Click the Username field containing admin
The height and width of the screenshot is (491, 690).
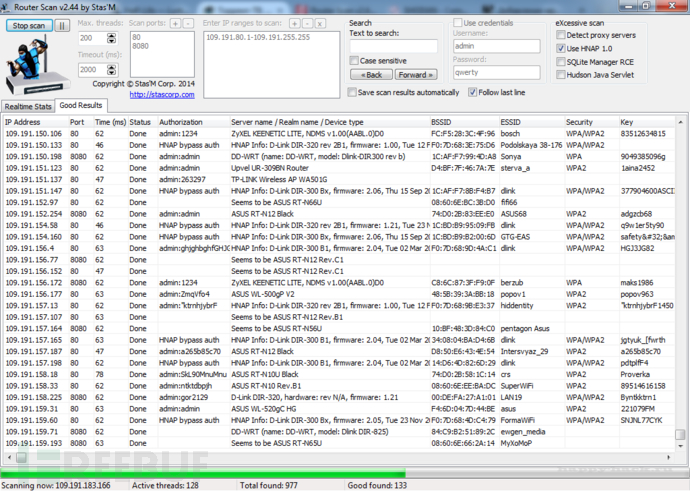496,46
